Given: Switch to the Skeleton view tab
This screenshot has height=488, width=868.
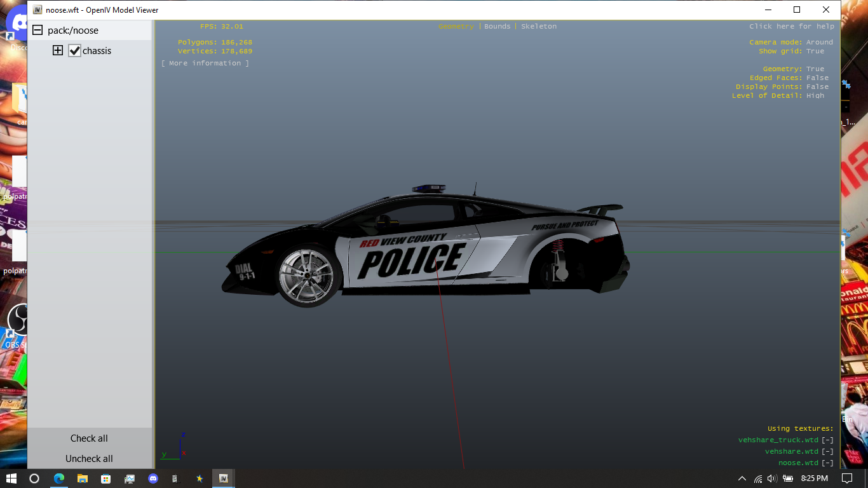Looking at the screenshot, I should click(538, 27).
